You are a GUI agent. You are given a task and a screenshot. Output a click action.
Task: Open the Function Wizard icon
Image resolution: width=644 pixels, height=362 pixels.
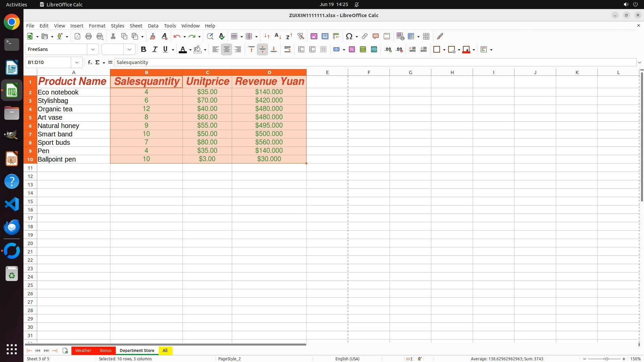click(90, 62)
